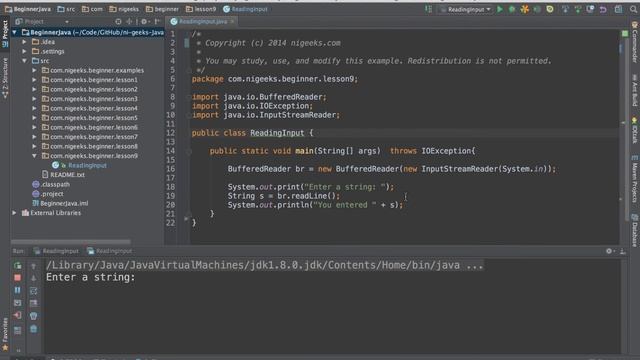Pause the program output in the Run panel
The height and width of the screenshot is (360, 640).
(x=18, y=290)
